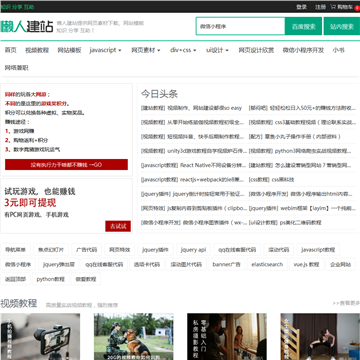Open the 首页 nav item

pos(10,50)
